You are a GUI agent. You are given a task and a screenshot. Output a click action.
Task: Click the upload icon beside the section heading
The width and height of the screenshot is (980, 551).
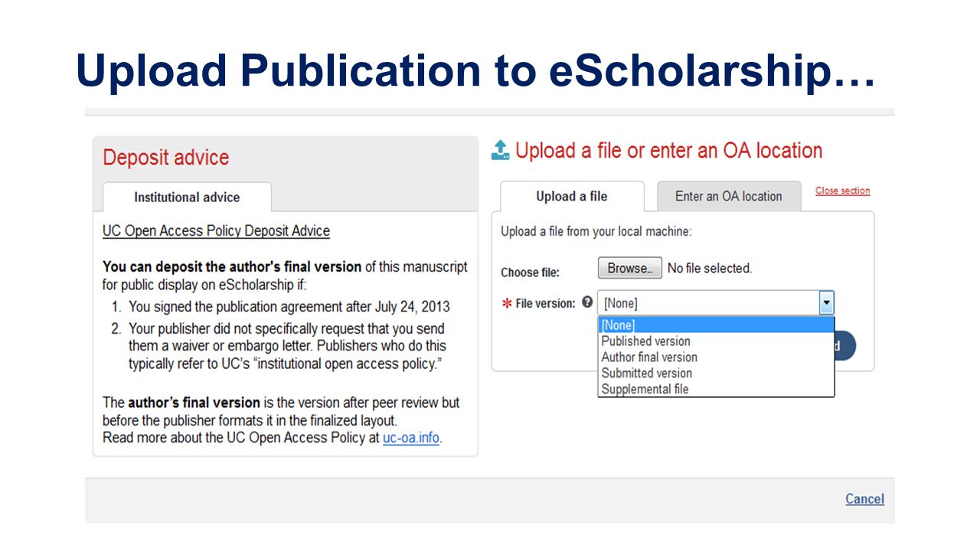(500, 150)
